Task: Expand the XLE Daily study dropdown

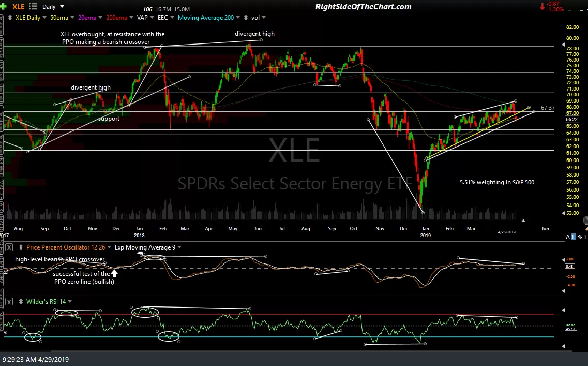Action: point(44,17)
